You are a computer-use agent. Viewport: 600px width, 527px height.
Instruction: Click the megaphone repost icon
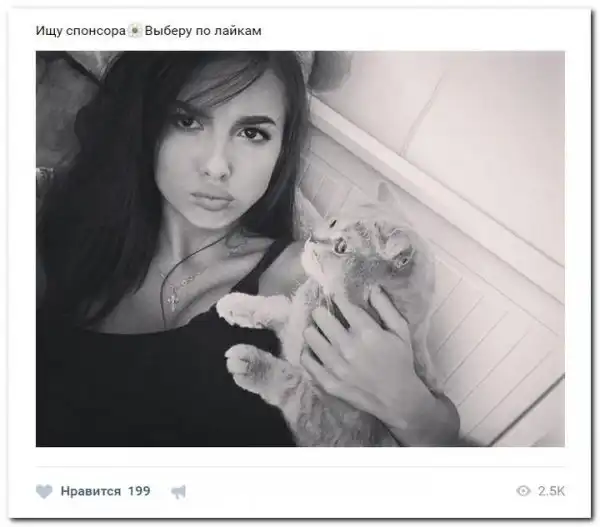tap(178, 491)
